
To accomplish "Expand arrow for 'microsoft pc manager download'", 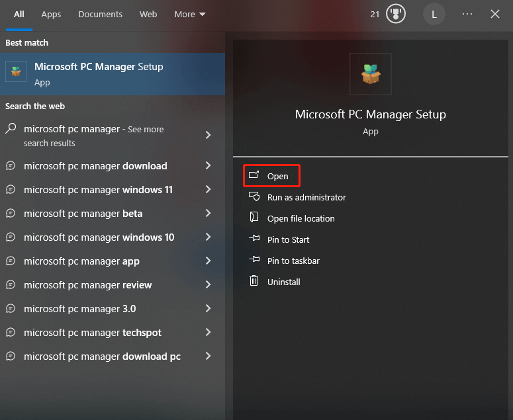I will pyautogui.click(x=208, y=165).
